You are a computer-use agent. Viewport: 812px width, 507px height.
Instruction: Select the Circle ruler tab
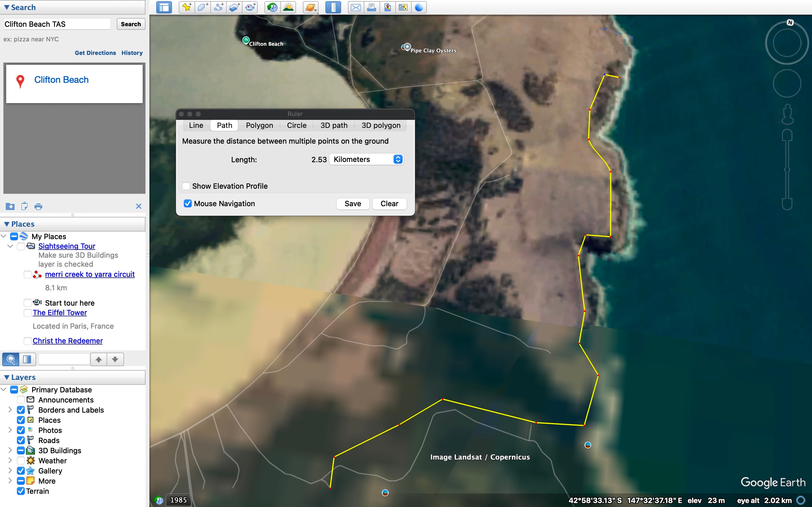297,125
